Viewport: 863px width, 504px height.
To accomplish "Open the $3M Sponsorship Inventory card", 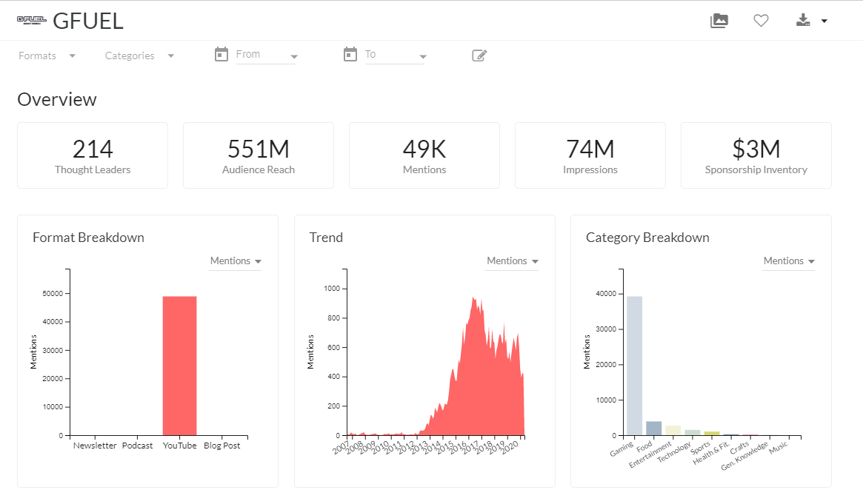I will click(x=756, y=155).
